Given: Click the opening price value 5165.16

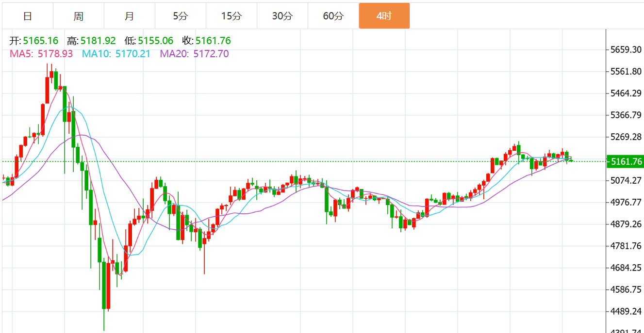Looking at the screenshot, I should tap(40, 41).
